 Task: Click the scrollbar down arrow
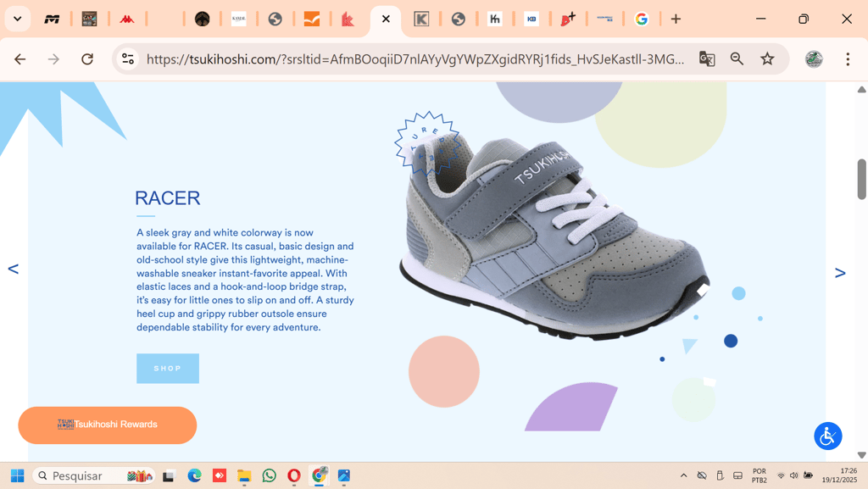(x=861, y=455)
